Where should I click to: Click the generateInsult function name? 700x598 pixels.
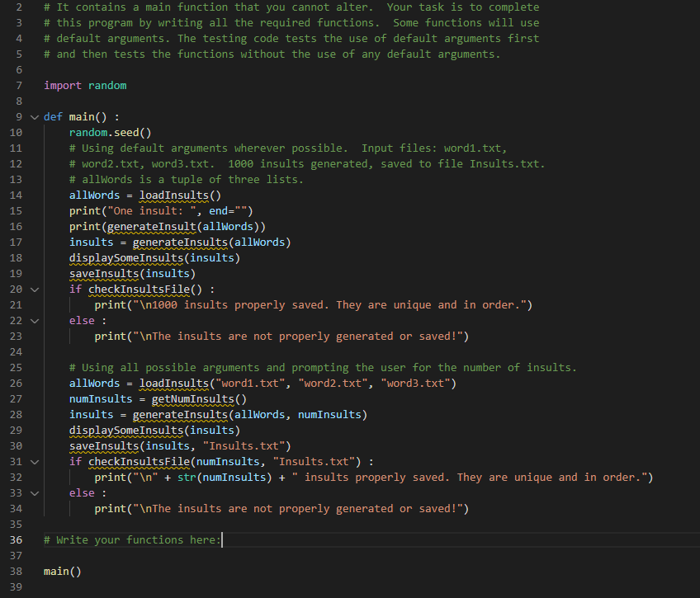pyautogui.click(x=154, y=226)
